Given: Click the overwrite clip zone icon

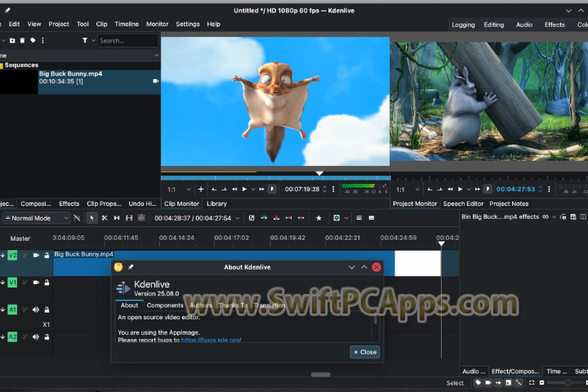Looking at the screenshot, I should [276, 218].
